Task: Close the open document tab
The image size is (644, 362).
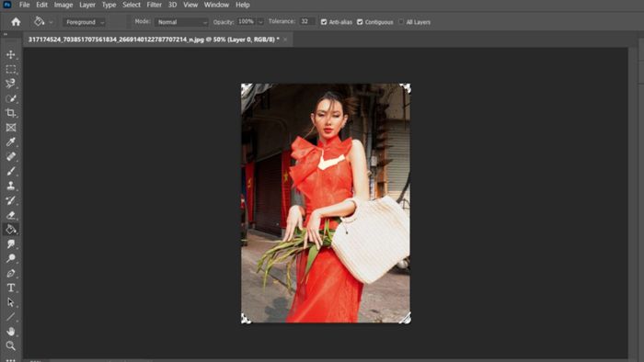Action: click(x=285, y=40)
